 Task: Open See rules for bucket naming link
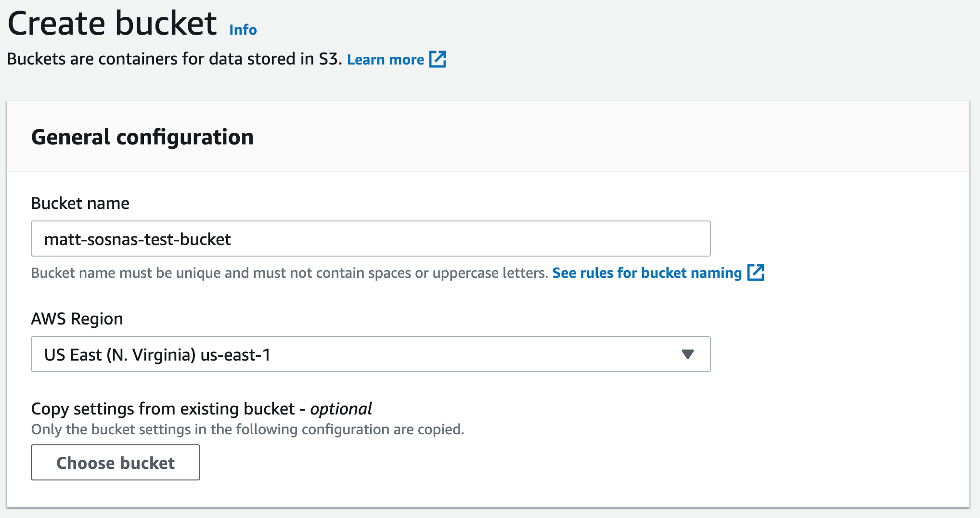point(646,273)
